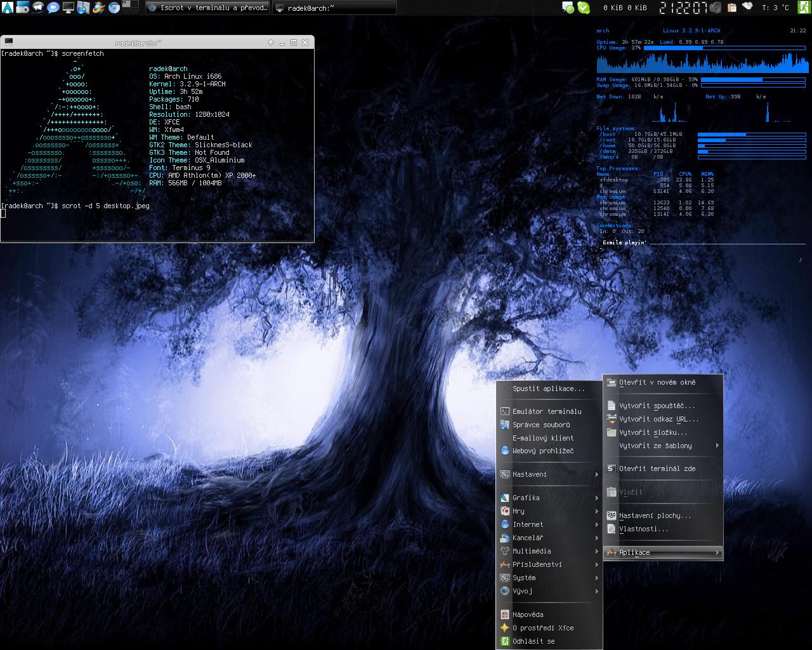Screen dimensions: 812x650
Task: Launch 'Emulátor terminálu' from the menu
Action: click(x=548, y=411)
